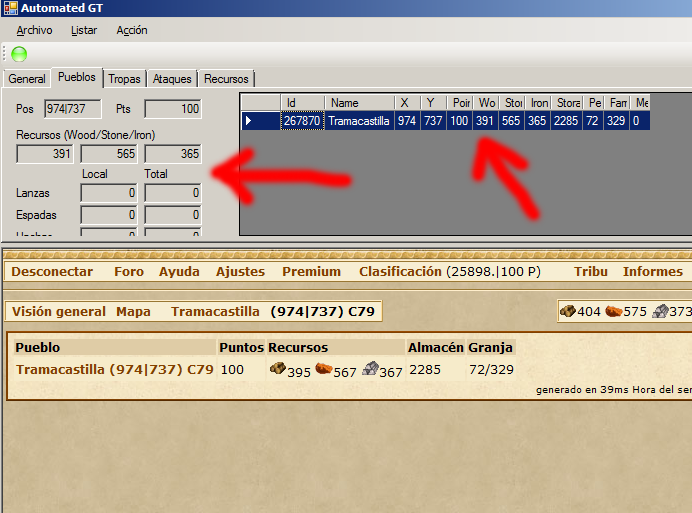Click the Puntos column header

pos(241,347)
